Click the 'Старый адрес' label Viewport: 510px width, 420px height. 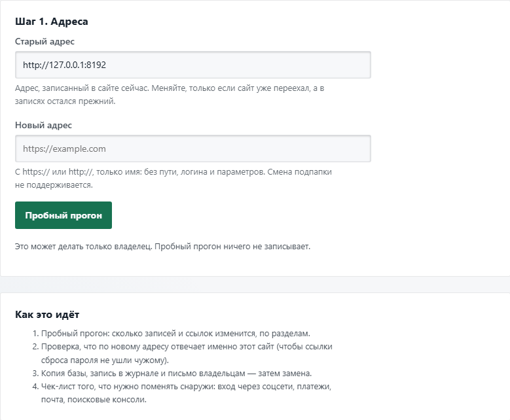coord(45,42)
